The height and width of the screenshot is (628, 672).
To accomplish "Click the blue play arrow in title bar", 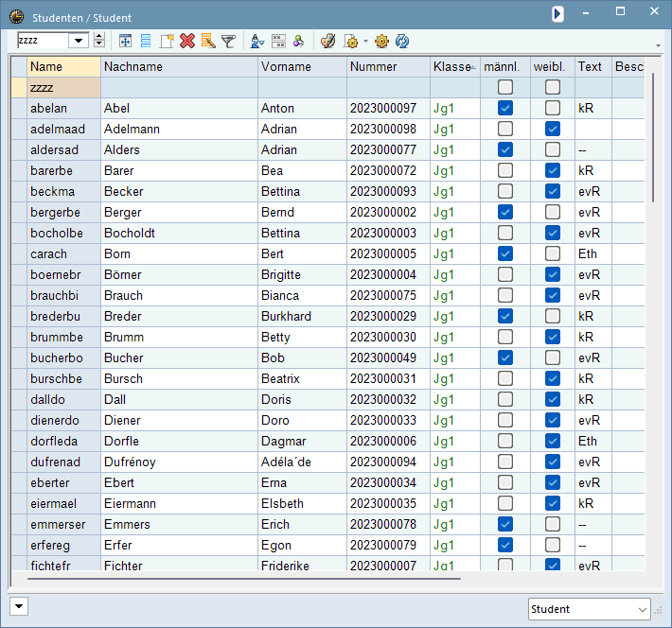I will tap(558, 13).
